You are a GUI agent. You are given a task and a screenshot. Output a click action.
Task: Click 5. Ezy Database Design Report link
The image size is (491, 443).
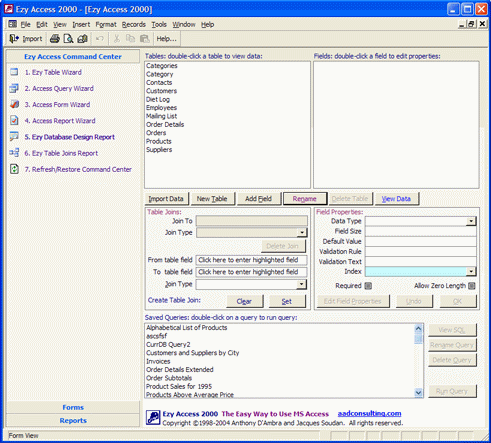tap(70, 137)
